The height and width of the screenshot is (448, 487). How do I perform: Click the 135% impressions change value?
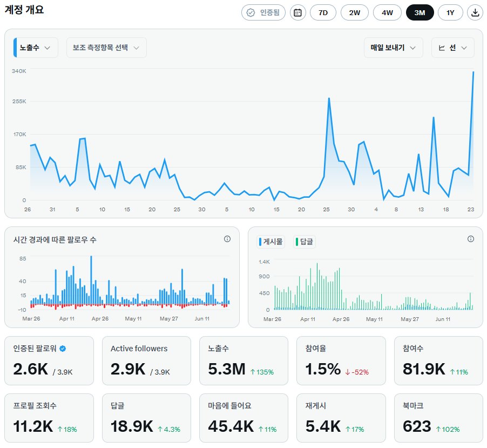pos(262,372)
